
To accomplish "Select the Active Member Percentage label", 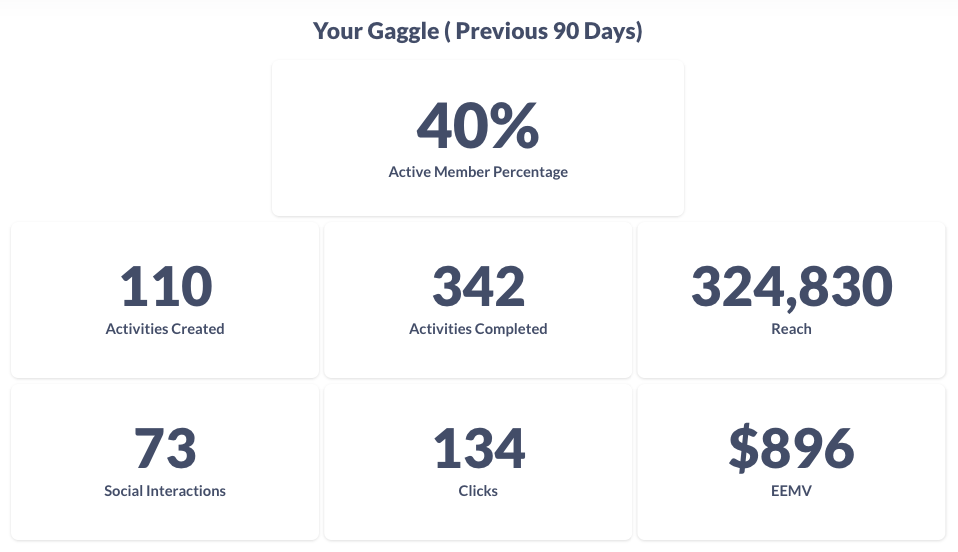I will [478, 172].
